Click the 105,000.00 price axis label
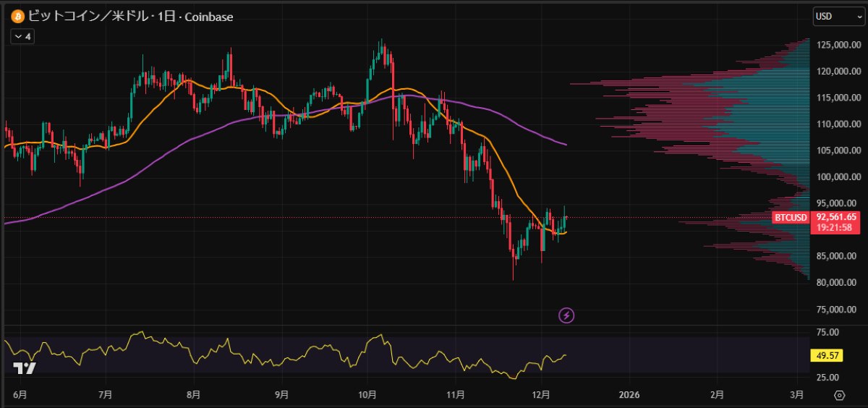The width and height of the screenshot is (868, 408). point(839,150)
